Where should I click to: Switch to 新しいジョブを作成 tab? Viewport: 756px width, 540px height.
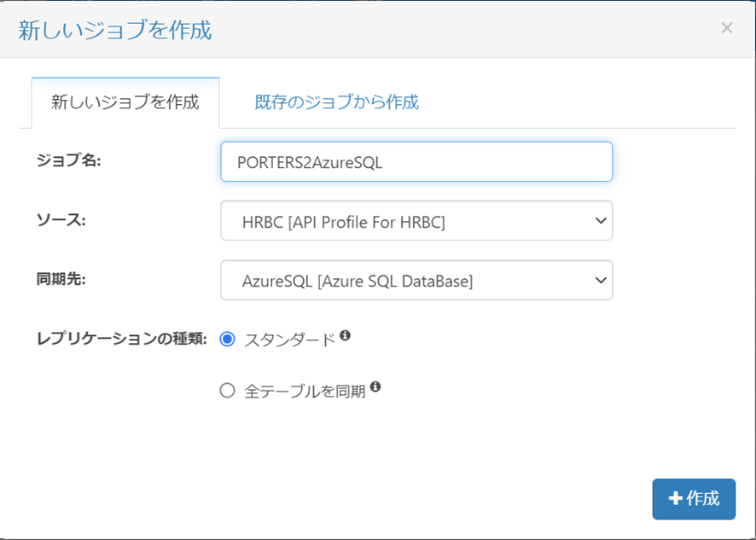tap(125, 102)
